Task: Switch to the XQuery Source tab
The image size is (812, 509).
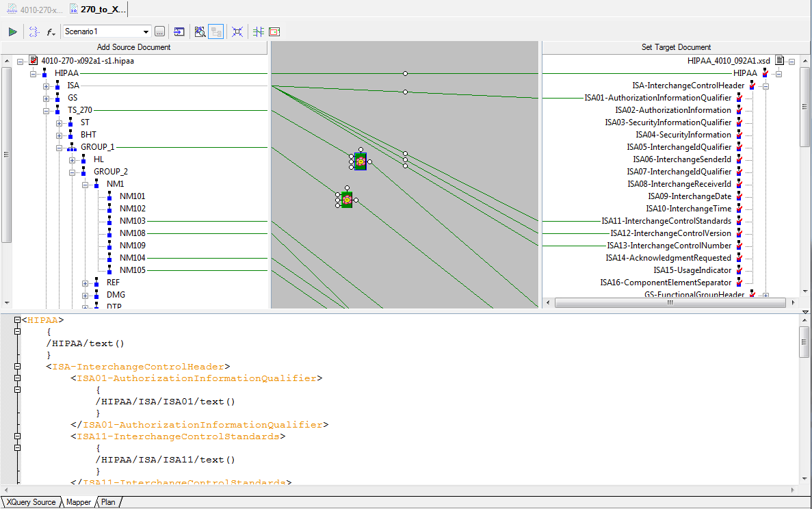Action: 30,502
